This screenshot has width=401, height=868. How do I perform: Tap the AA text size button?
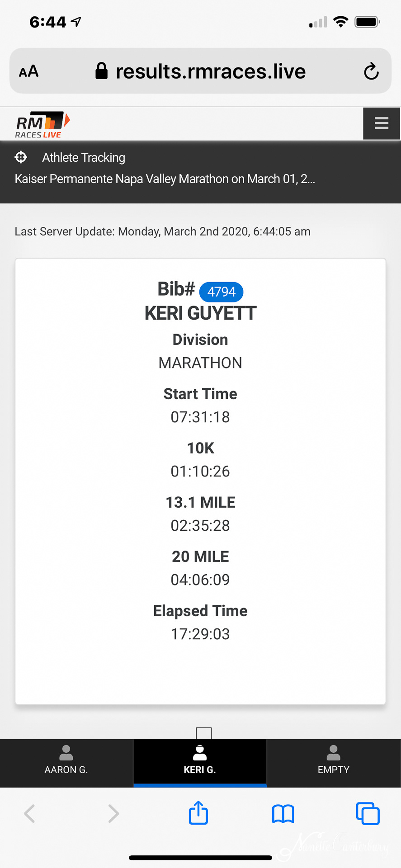click(29, 71)
